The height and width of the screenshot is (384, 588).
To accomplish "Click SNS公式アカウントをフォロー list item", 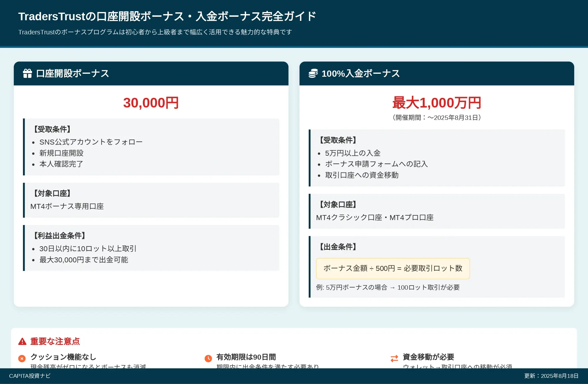I will pyautogui.click(x=91, y=142).
